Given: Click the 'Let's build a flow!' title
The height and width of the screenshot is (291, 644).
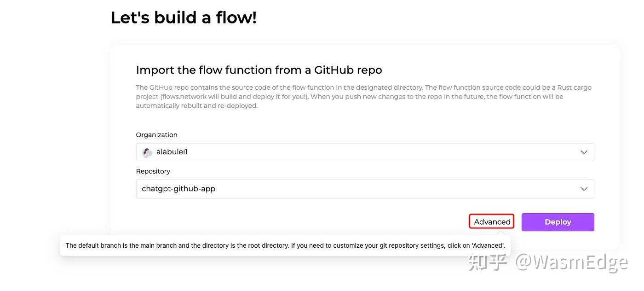Looking at the screenshot, I should click(x=184, y=17).
